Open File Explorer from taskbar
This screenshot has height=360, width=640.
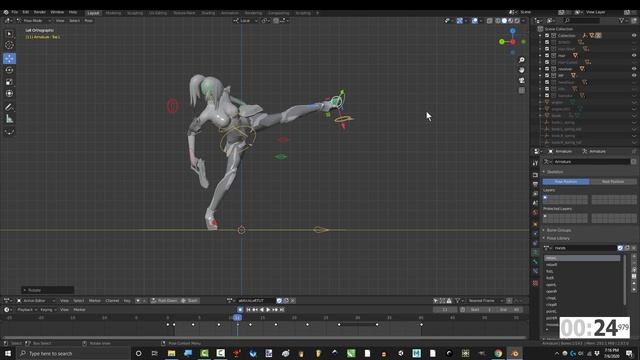(171, 353)
